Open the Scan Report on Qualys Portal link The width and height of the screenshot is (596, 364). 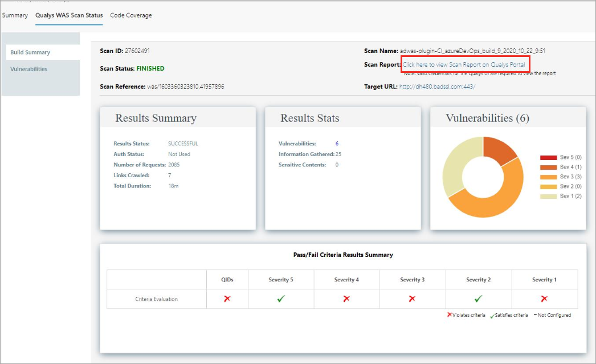click(x=464, y=64)
